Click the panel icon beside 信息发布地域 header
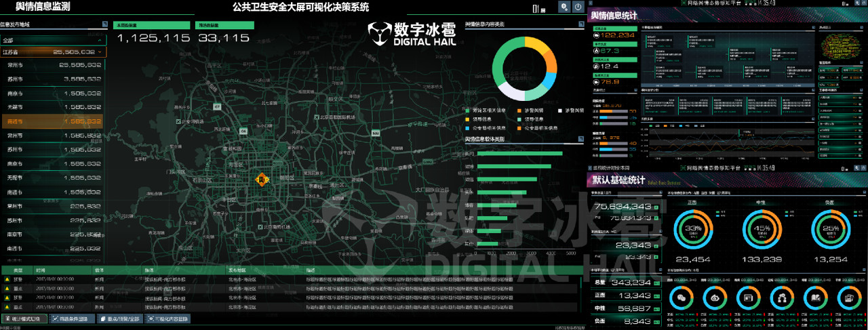 (104, 24)
